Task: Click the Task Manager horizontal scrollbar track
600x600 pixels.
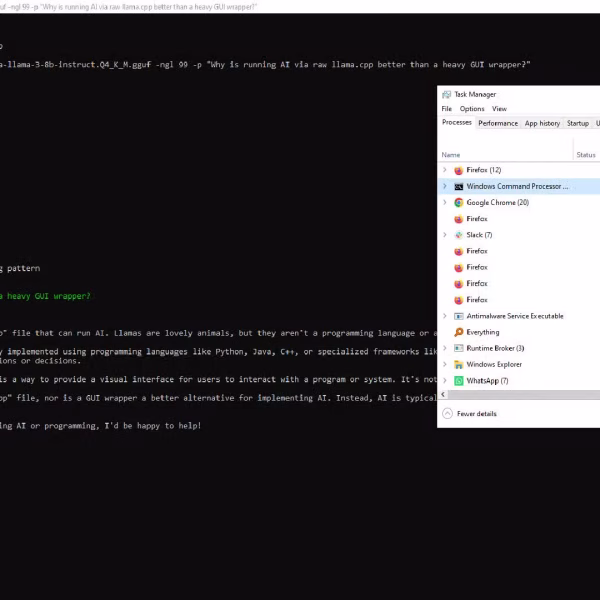Action: coord(523,395)
